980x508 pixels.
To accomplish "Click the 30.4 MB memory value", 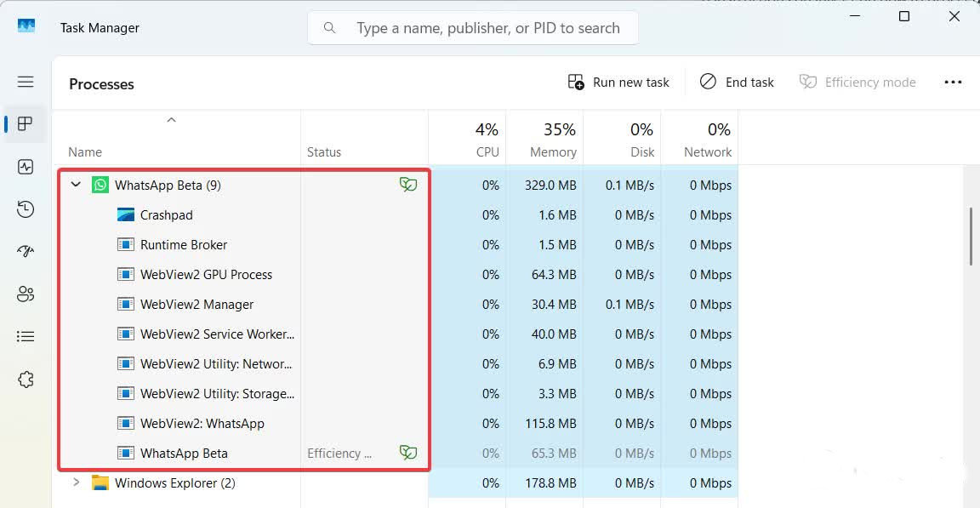I will coord(554,305).
